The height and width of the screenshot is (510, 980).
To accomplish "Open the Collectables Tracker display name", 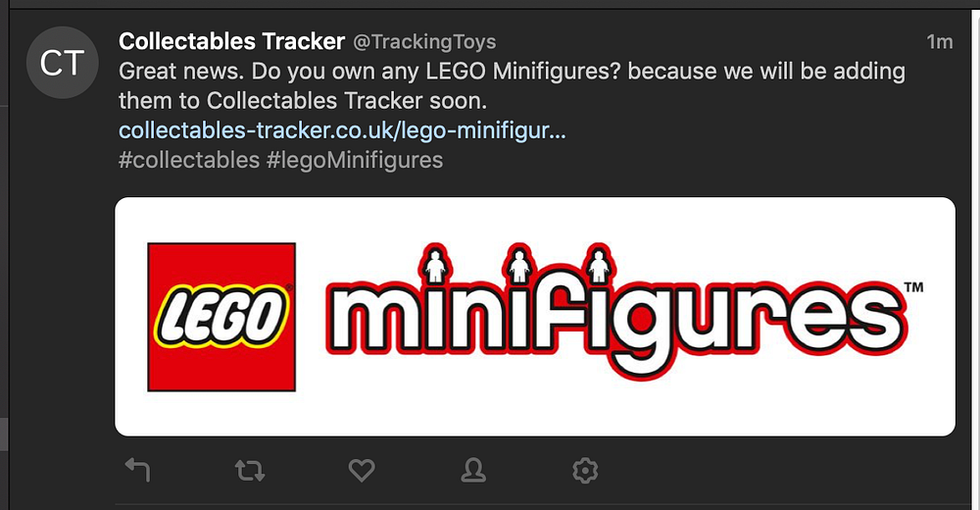I will click(x=231, y=41).
